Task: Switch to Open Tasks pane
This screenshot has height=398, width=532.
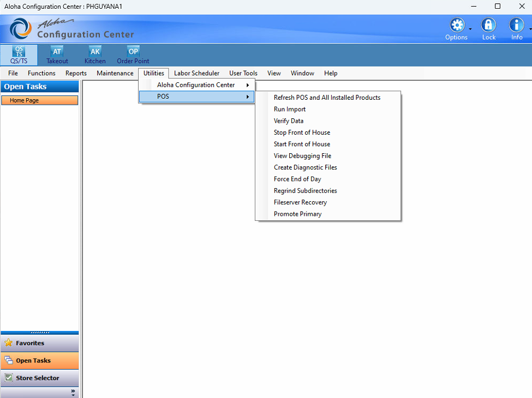Action: (x=40, y=360)
